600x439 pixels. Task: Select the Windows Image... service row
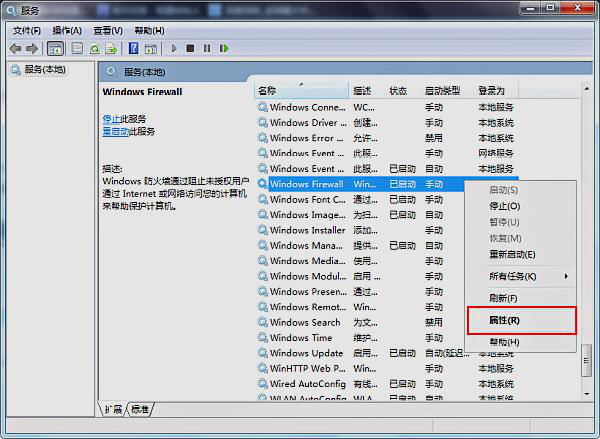click(360, 215)
